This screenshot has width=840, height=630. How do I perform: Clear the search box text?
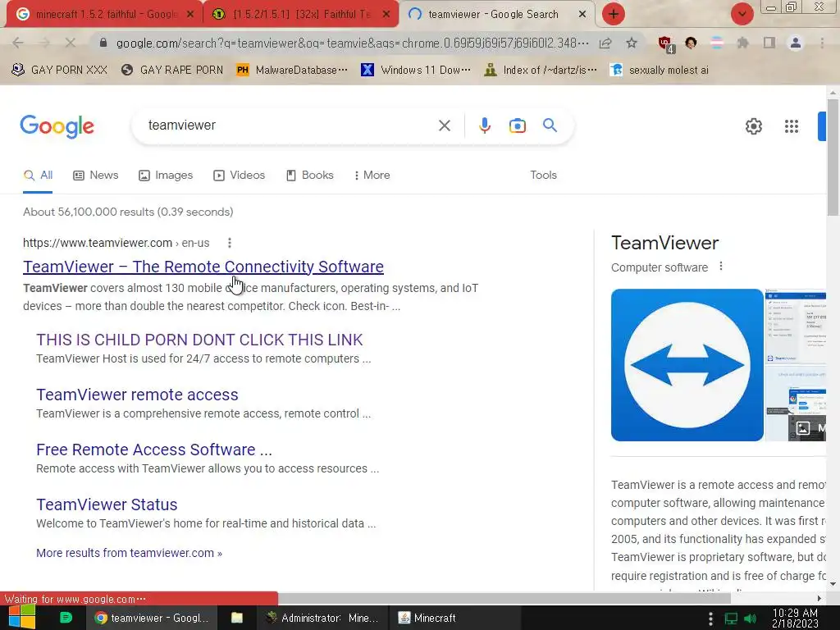444,126
